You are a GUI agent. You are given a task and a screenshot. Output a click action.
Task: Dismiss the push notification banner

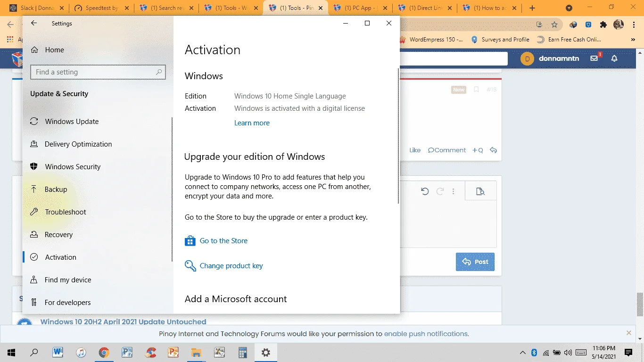click(x=629, y=333)
